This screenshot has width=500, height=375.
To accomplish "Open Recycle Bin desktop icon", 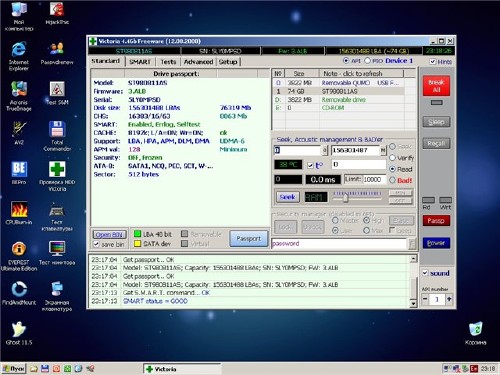I will (x=476, y=333).
